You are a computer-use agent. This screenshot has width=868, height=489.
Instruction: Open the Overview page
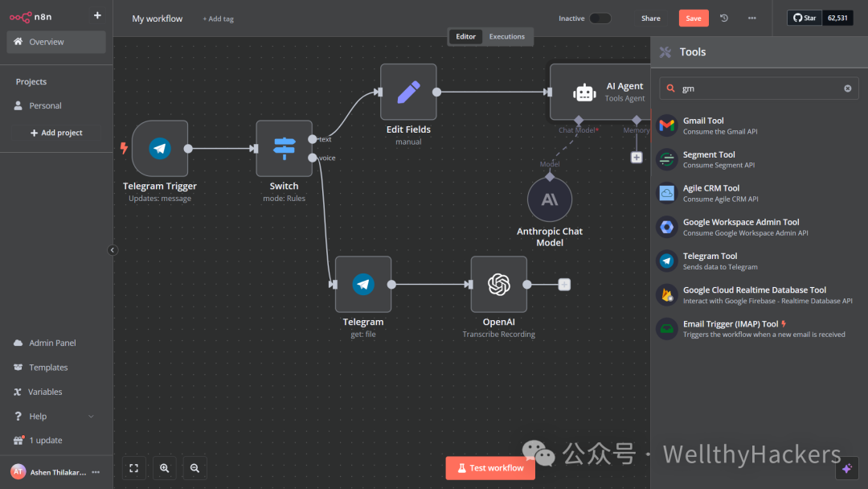pos(56,42)
